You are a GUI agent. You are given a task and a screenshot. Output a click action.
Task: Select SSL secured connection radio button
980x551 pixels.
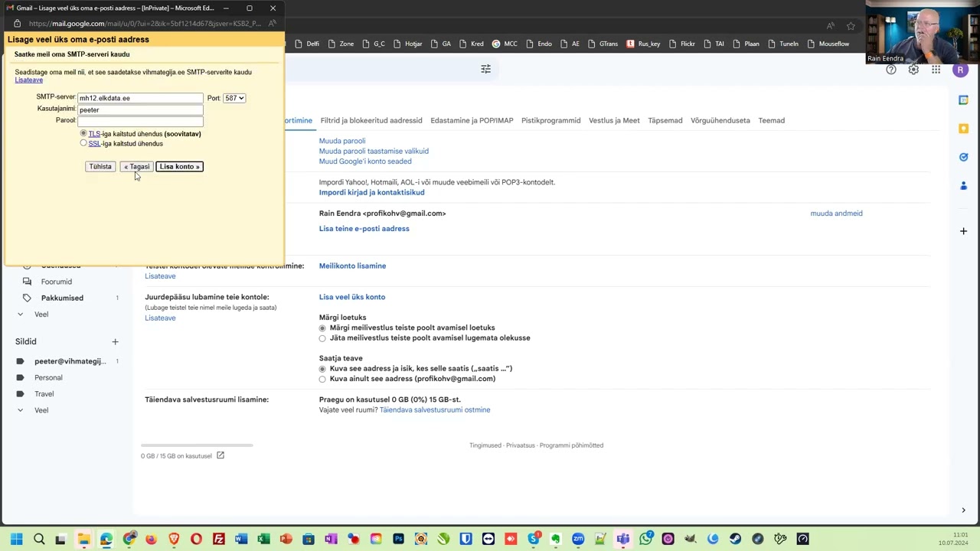pyautogui.click(x=83, y=143)
